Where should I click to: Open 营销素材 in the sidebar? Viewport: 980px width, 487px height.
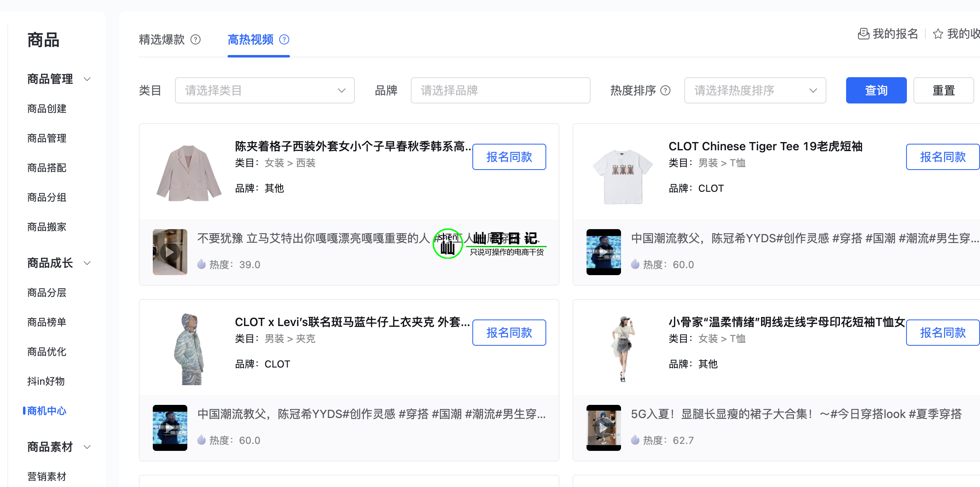pos(47,476)
